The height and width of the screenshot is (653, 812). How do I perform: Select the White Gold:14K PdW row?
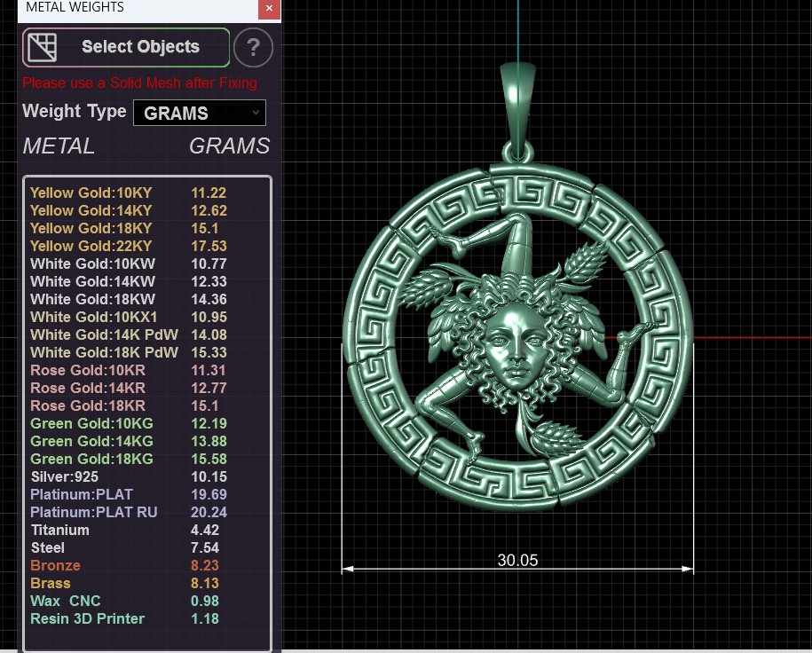point(128,334)
